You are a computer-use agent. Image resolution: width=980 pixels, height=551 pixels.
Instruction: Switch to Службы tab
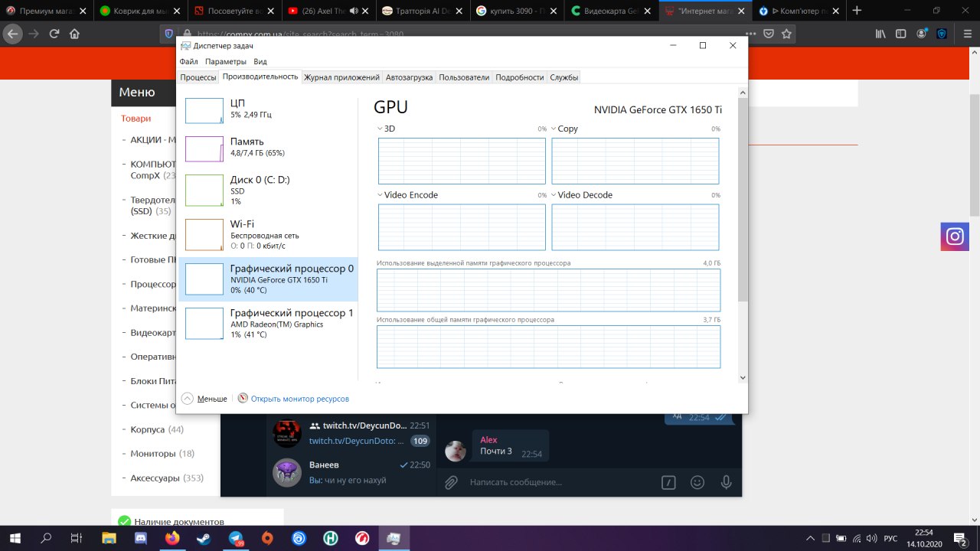pyautogui.click(x=564, y=77)
